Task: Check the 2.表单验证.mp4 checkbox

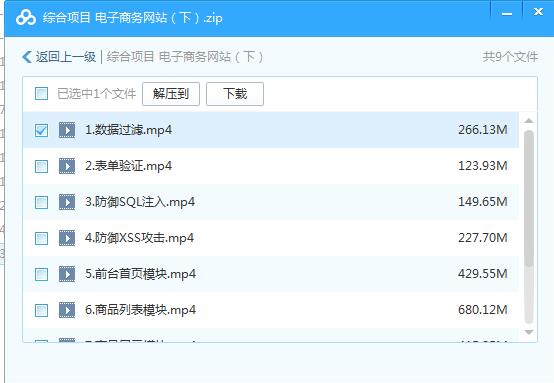Action: pos(41,166)
